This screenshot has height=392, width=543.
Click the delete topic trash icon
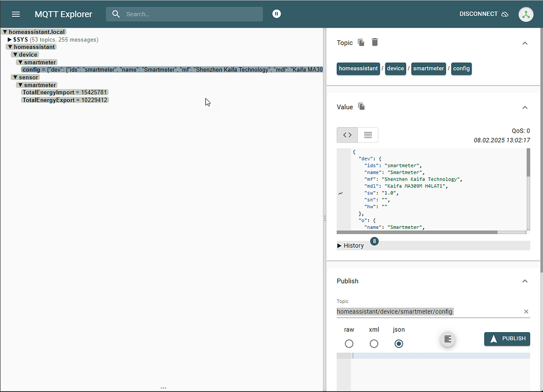coord(375,42)
